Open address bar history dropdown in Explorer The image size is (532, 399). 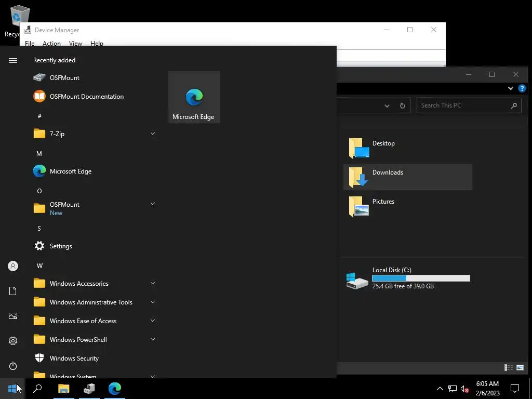(387, 105)
